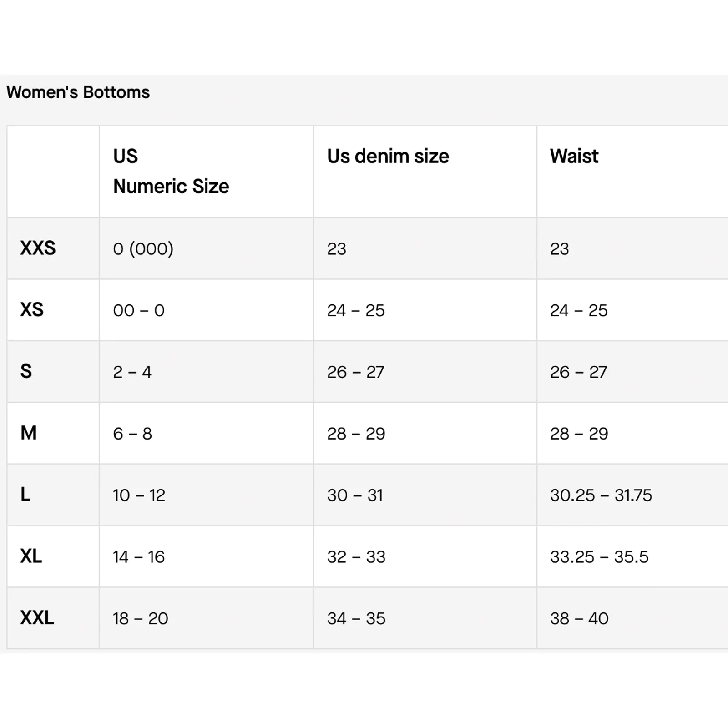Select the 33.25 – 35.5 waist cell
728x728 pixels.
point(599,556)
